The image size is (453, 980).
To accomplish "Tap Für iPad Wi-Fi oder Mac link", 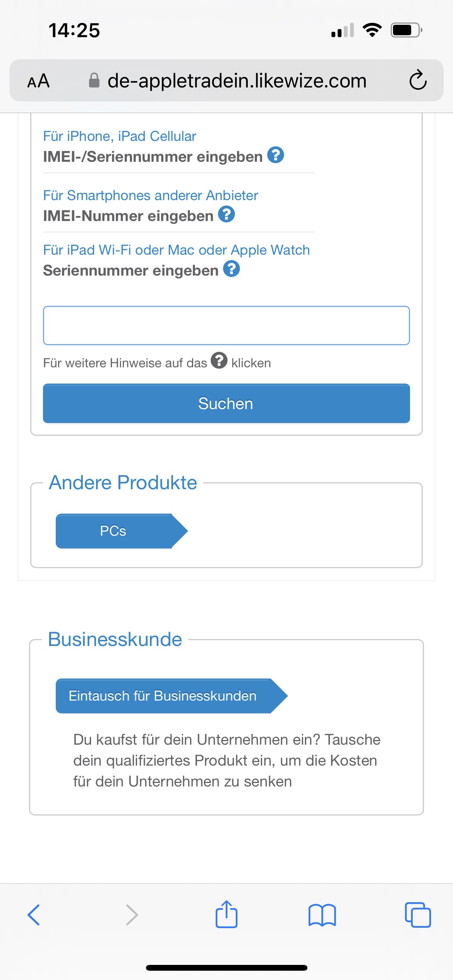I will point(176,250).
